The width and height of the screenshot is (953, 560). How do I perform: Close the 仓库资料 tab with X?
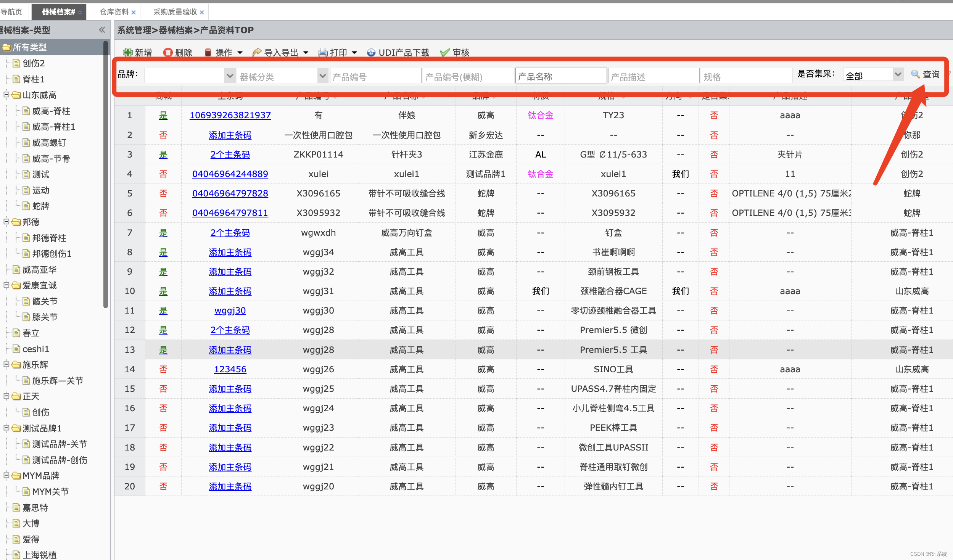point(134,12)
